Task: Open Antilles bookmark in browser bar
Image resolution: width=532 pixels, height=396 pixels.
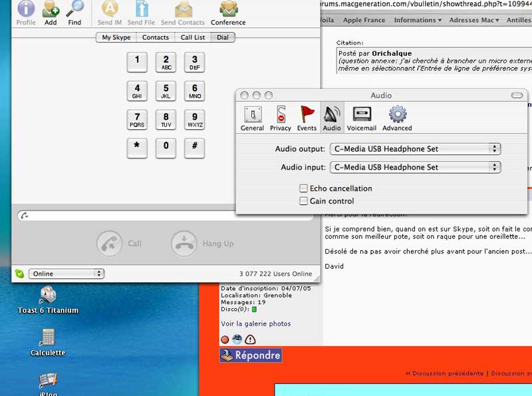Action: pos(519,20)
